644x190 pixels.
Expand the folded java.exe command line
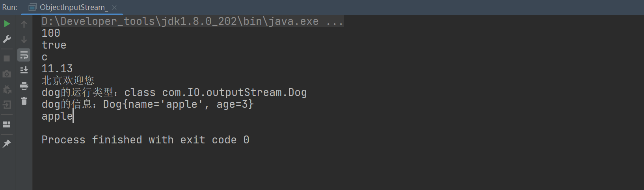click(335, 21)
